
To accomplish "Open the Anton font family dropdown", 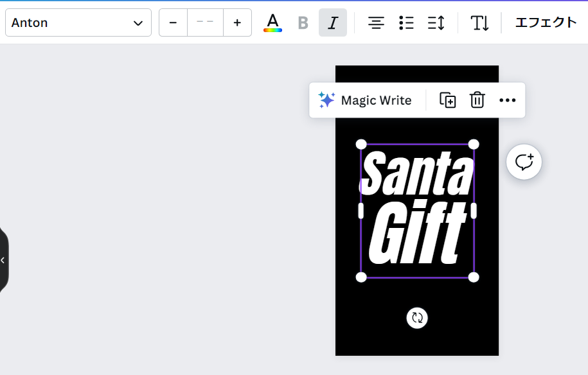I will pos(78,22).
